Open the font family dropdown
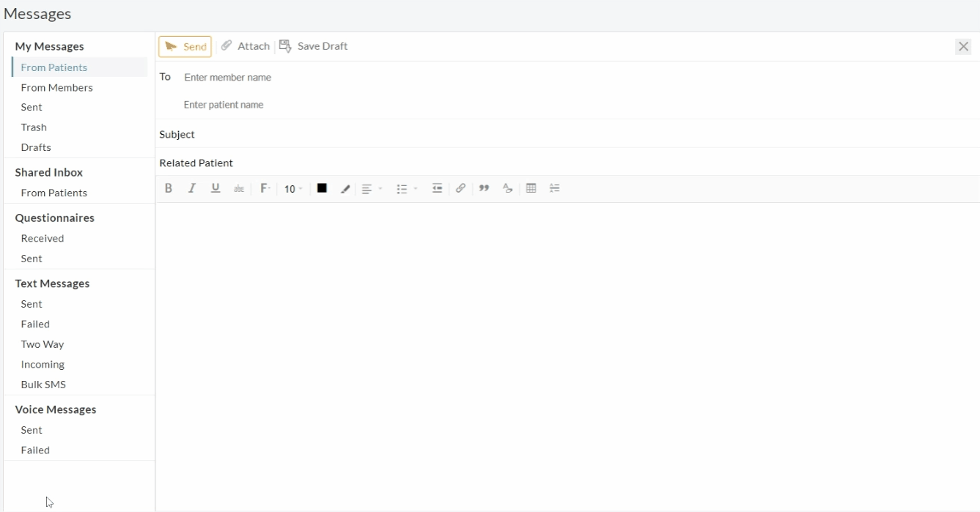 click(x=265, y=188)
